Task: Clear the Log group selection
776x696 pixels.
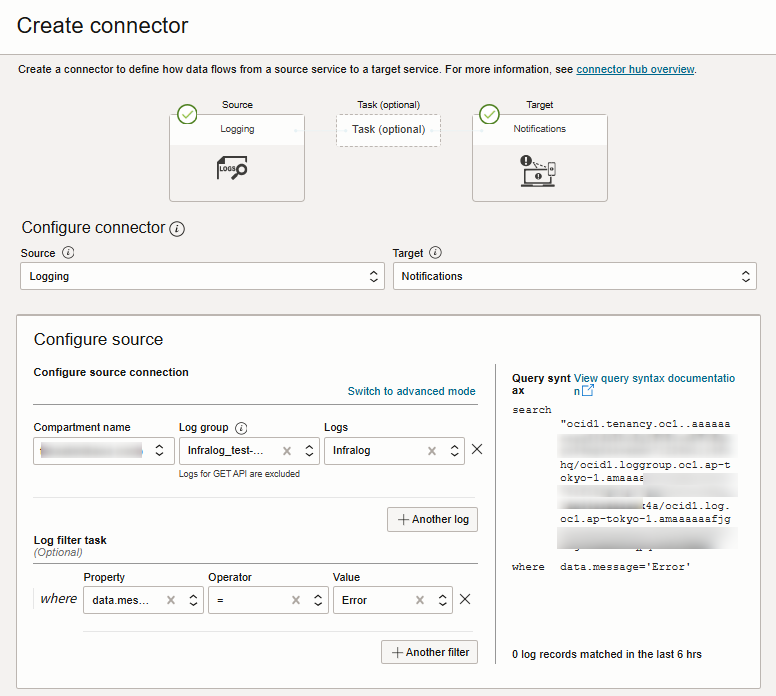Action: 286,451
